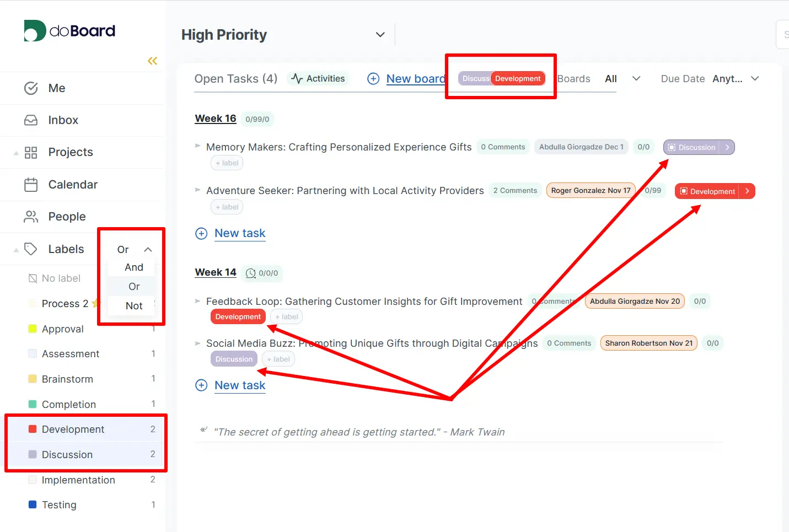Click the plus icon beside New board
This screenshot has width=789, height=532.
373,79
